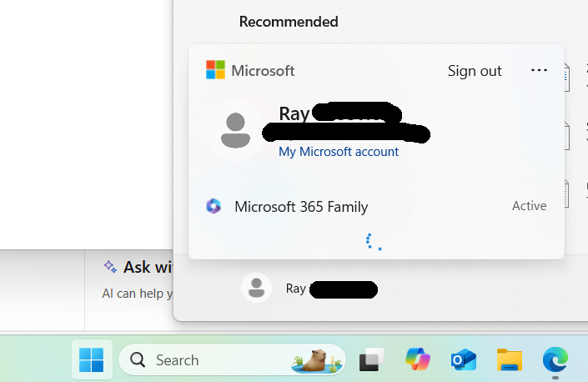Click the Windows Start button
Viewport: 588px width, 382px height.
tap(92, 359)
